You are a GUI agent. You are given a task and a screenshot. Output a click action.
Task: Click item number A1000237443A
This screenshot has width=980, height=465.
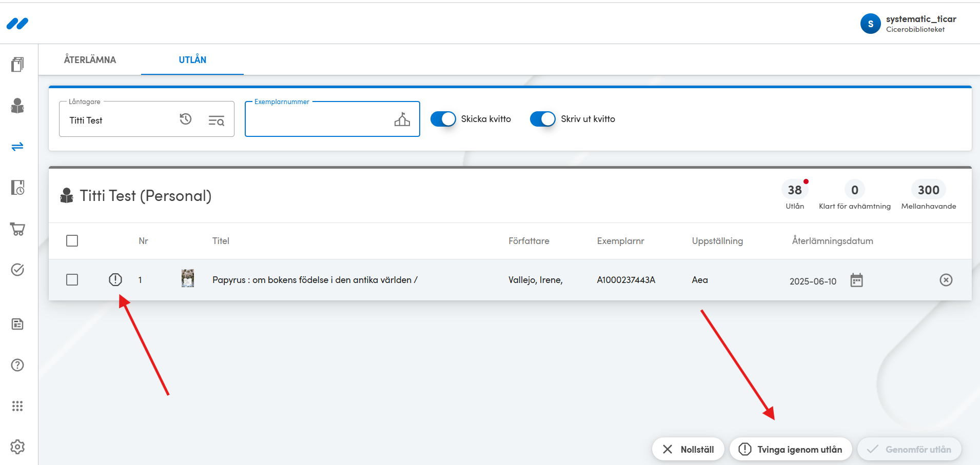626,280
